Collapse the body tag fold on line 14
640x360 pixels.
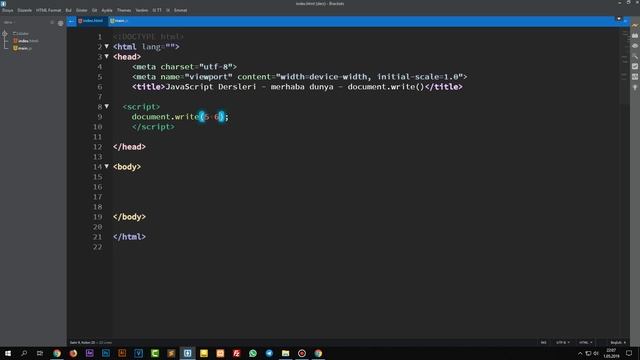107,167
